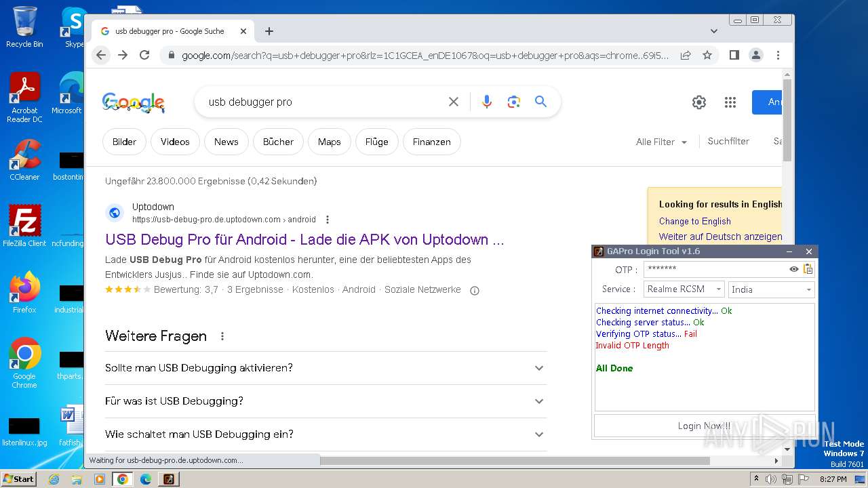This screenshot has height=488, width=868.
Task: Click the taskbar clock showing 8:27 PM
Action: (833, 479)
